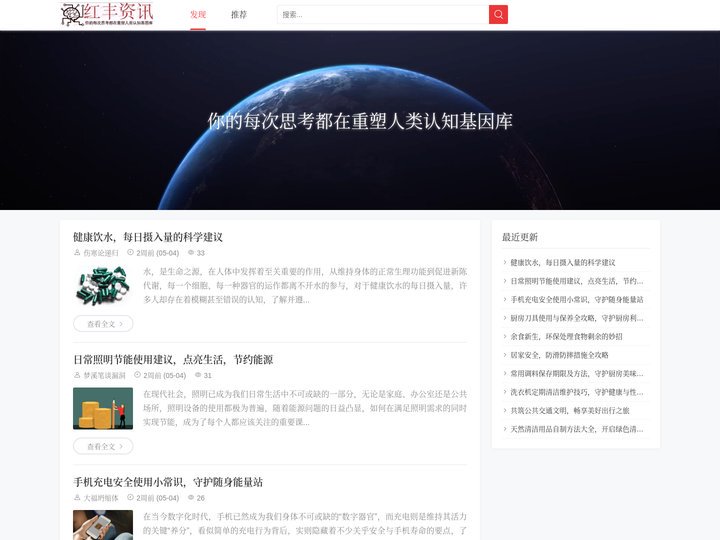This screenshot has width=720, height=540.
Task: Click chevron before sidebar 居家安全 entry
Action: (x=505, y=355)
